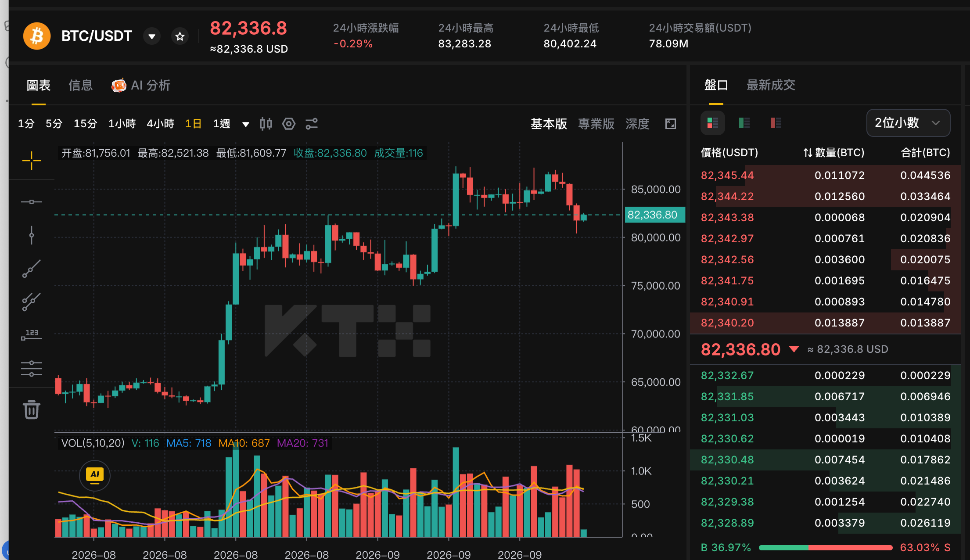Screen dimensions: 970x560
Task: Open the 信息 tab
Action: (81, 85)
